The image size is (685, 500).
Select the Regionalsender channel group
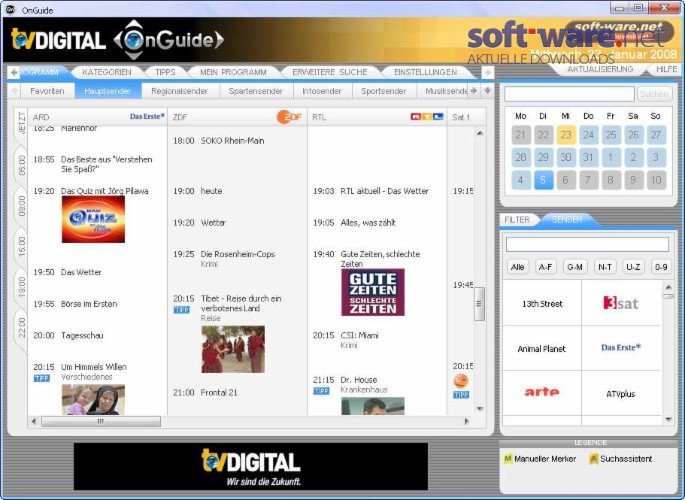click(179, 91)
